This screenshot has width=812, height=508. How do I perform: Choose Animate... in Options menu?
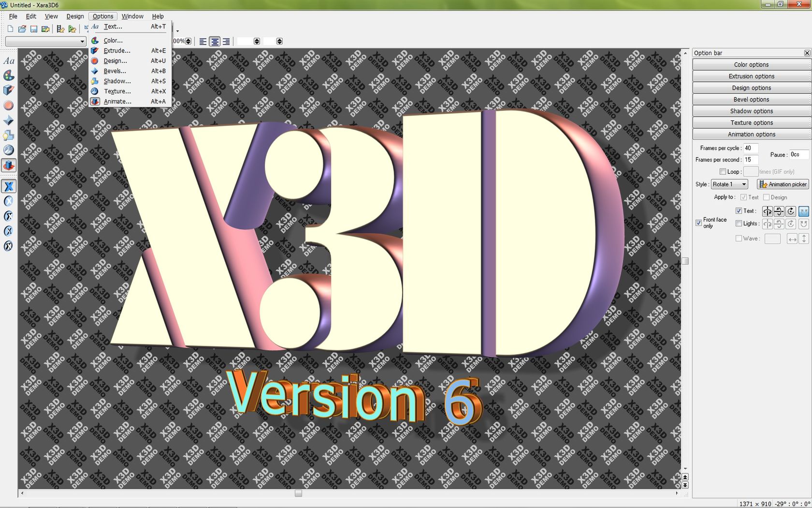tap(130, 102)
